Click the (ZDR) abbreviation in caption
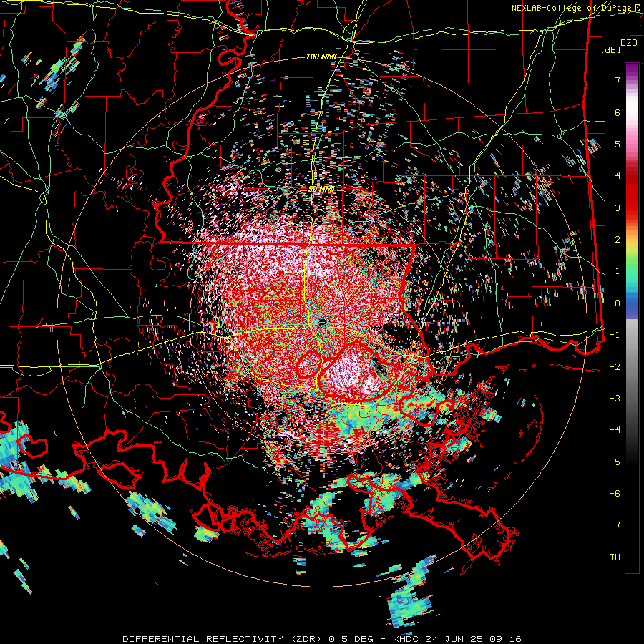The width and height of the screenshot is (644, 644). click(306, 639)
